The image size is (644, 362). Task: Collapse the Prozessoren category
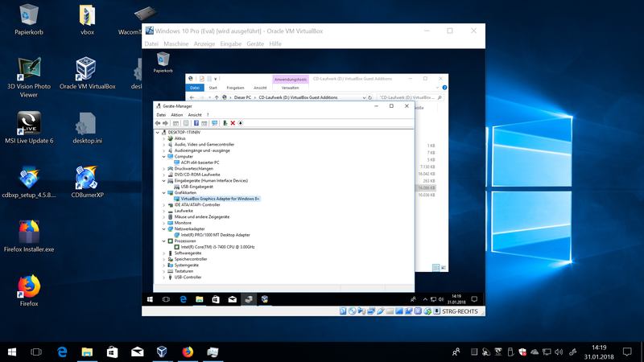point(164,241)
